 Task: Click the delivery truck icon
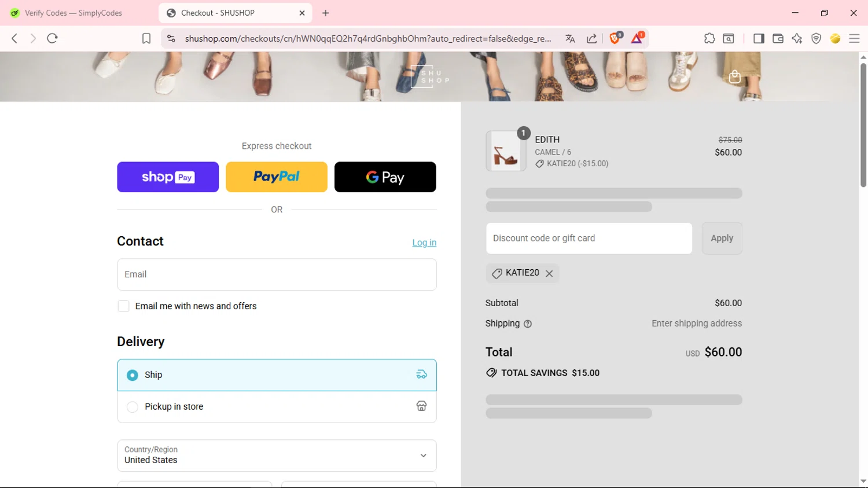(x=421, y=375)
